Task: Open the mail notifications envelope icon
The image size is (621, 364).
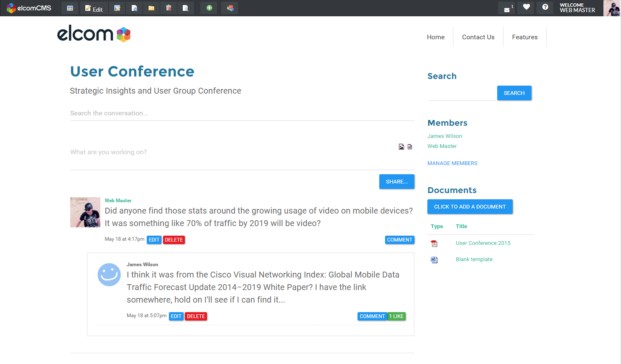Action: click(506, 8)
